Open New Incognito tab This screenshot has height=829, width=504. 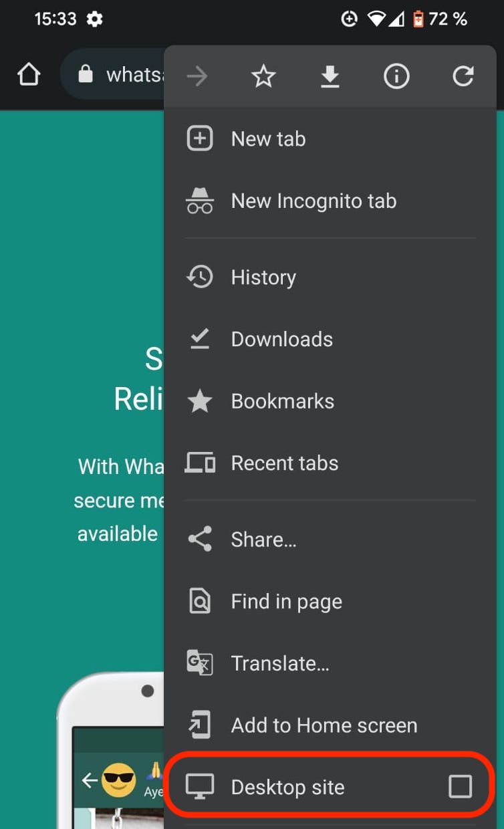pyautogui.click(x=313, y=201)
